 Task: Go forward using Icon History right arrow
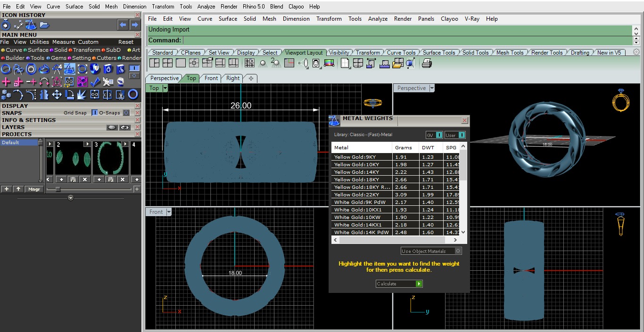click(x=134, y=25)
